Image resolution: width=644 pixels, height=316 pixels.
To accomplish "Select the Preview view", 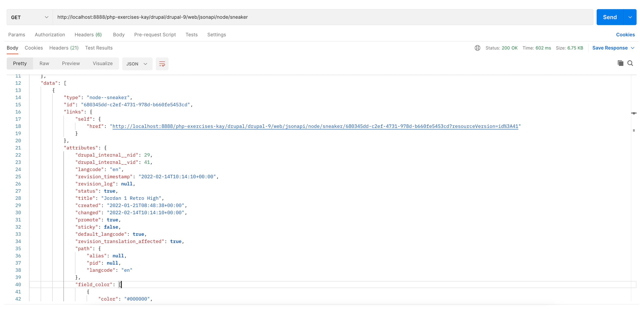I will pyautogui.click(x=71, y=64).
